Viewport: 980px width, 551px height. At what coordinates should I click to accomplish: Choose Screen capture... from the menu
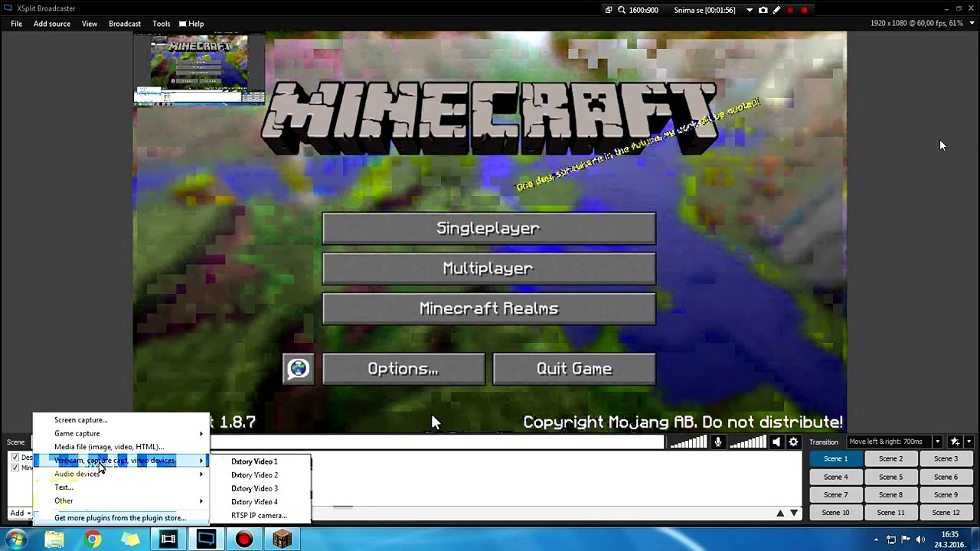(x=120, y=420)
